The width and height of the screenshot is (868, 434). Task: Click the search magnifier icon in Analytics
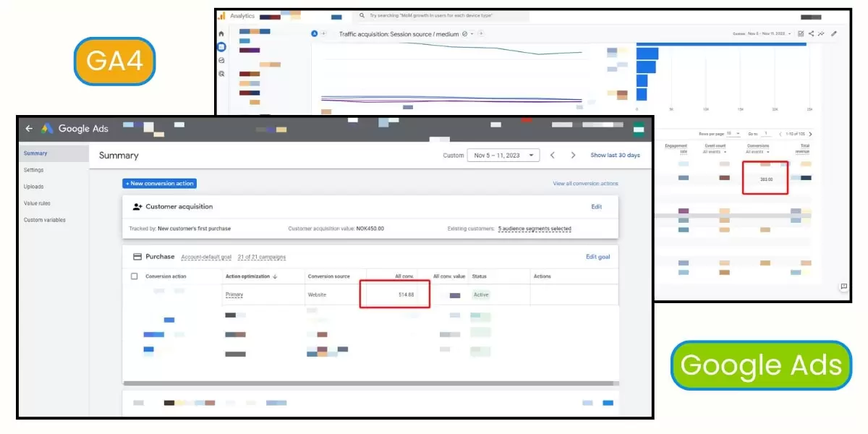click(x=362, y=15)
